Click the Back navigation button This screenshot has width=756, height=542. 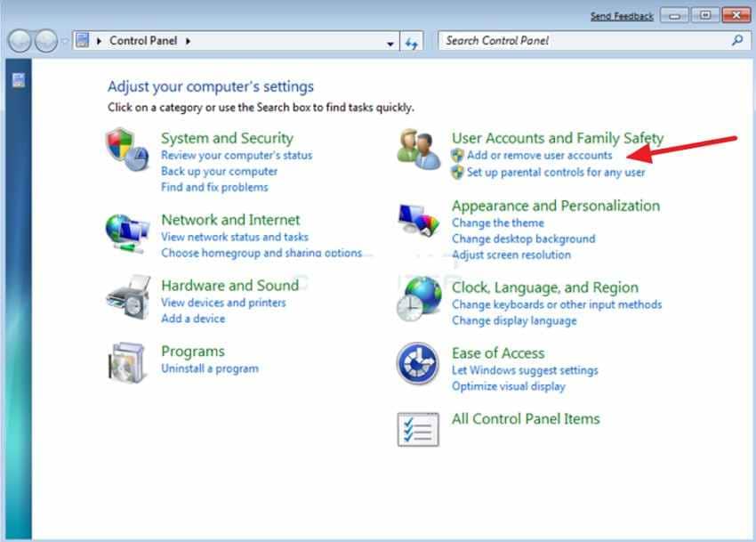pyautogui.click(x=20, y=41)
